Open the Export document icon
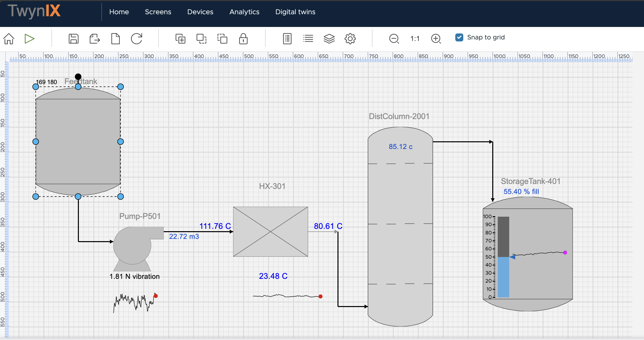Screen dimensions: 644x340 coord(95,38)
